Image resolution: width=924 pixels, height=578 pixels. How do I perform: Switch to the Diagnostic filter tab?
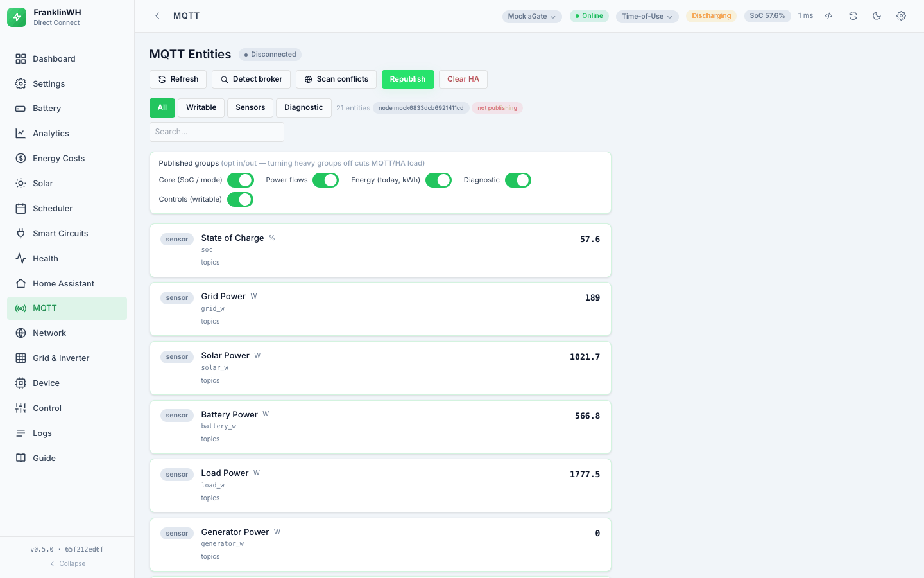[304, 108]
